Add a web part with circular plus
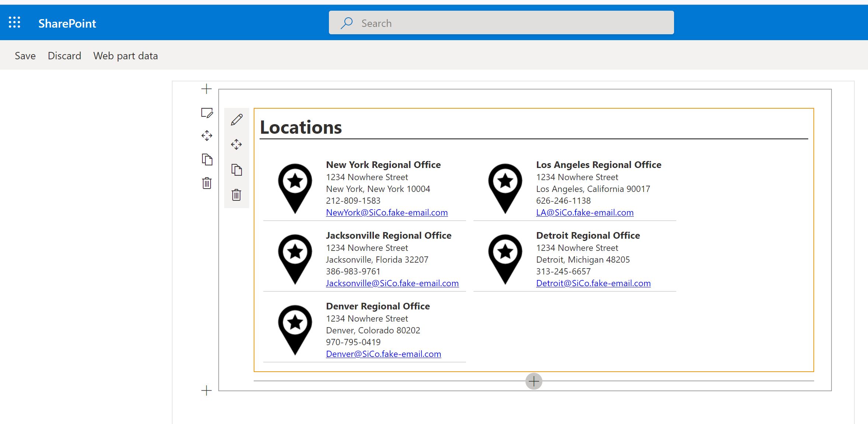This screenshot has width=868, height=424. point(534,381)
